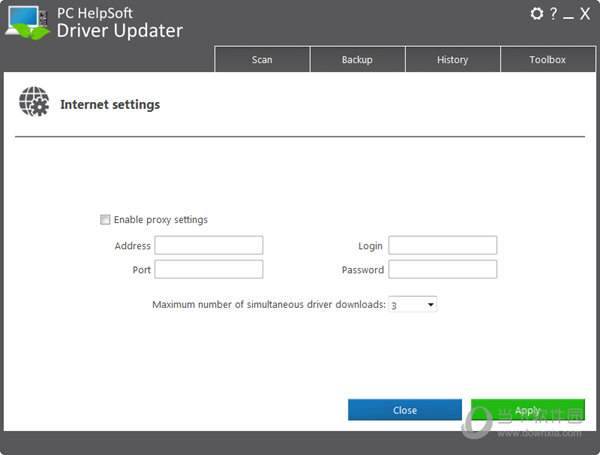Open help with the question mark icon
Viewport: 600px width, 455px height.
[553, 14]
